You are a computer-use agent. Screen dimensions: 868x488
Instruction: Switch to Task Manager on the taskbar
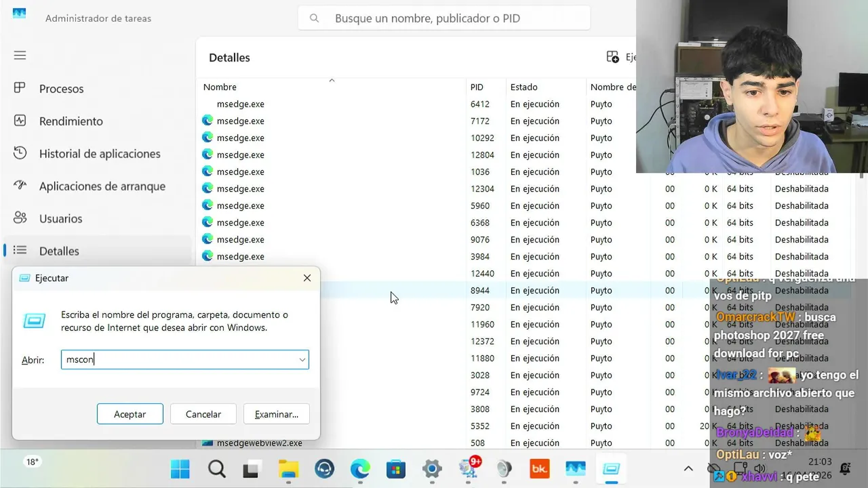(576, 468)
